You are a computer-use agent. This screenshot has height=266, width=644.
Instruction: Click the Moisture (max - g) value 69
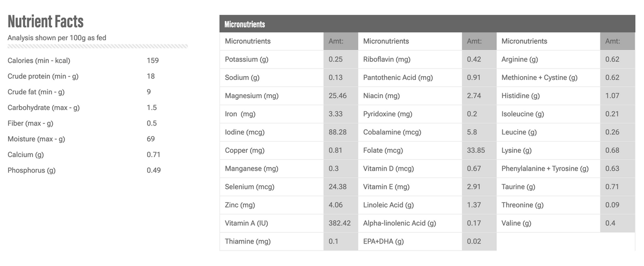coord(151,139)
